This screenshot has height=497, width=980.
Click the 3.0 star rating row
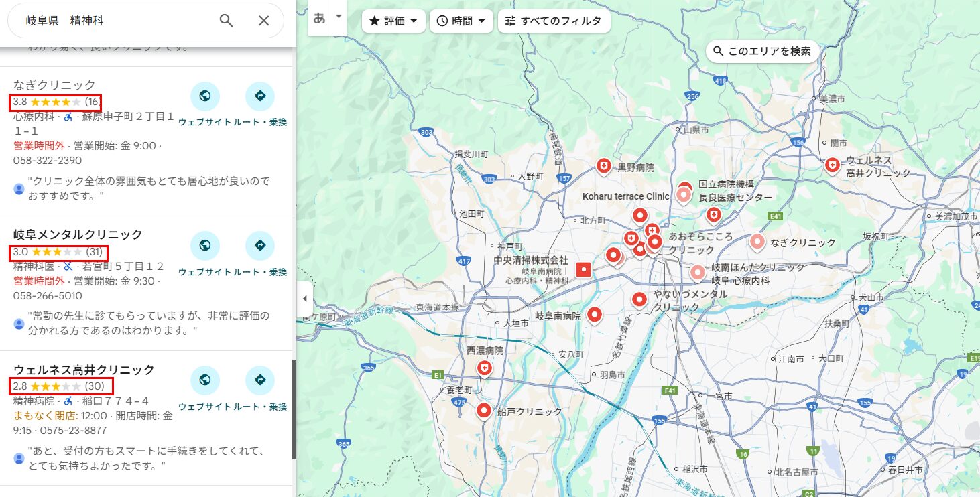click(58, 252)
